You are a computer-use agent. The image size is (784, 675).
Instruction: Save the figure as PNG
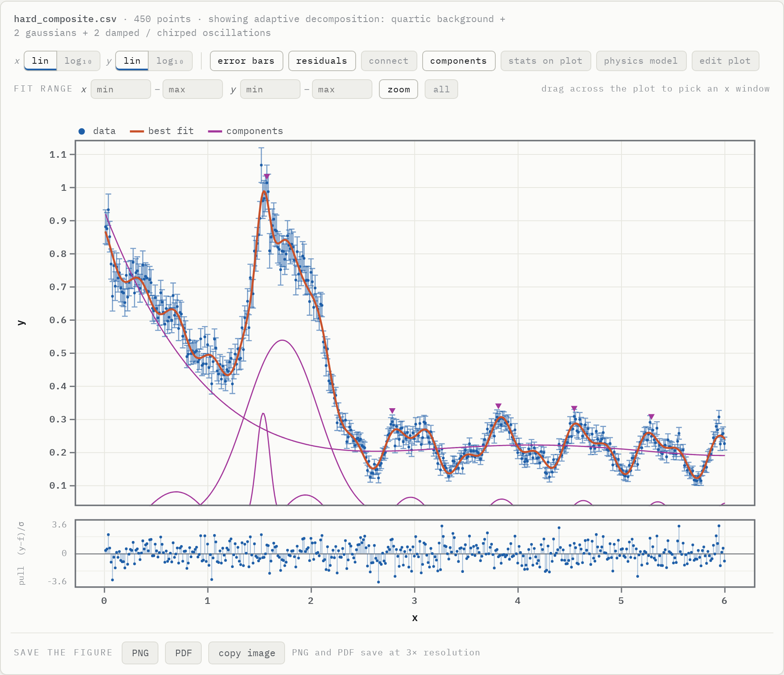pyautogui.click(x=140, y=653)
